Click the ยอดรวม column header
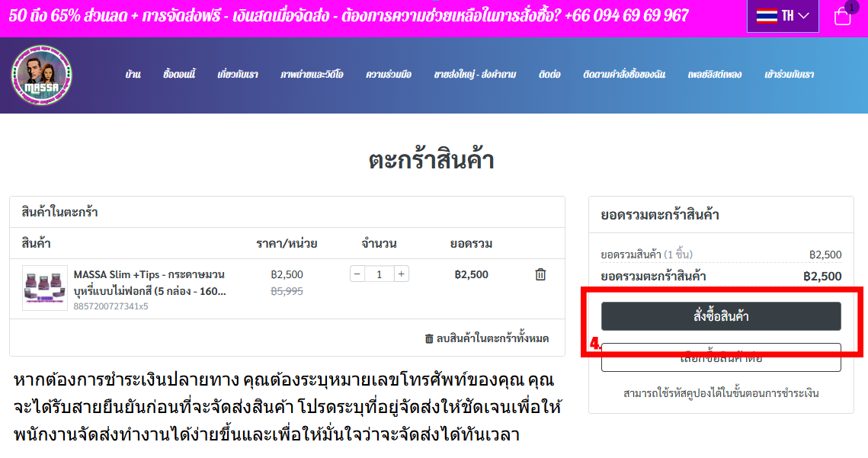The image size is (868, 458). click(471, 244)
